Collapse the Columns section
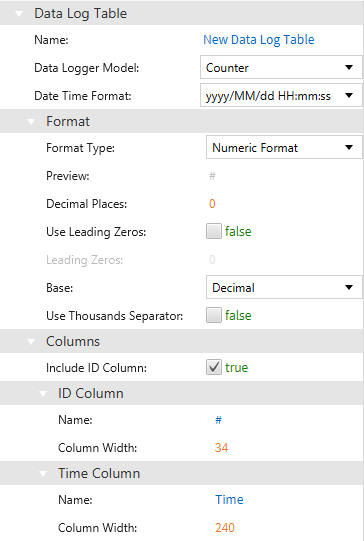Viewport: 364px width, 541px height. click(31, 342)
